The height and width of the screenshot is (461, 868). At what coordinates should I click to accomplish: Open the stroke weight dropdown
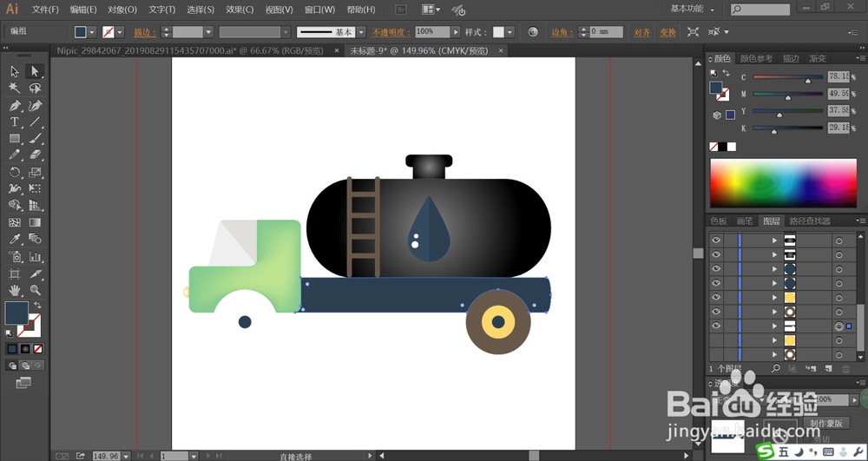click(x=208, y=32)
